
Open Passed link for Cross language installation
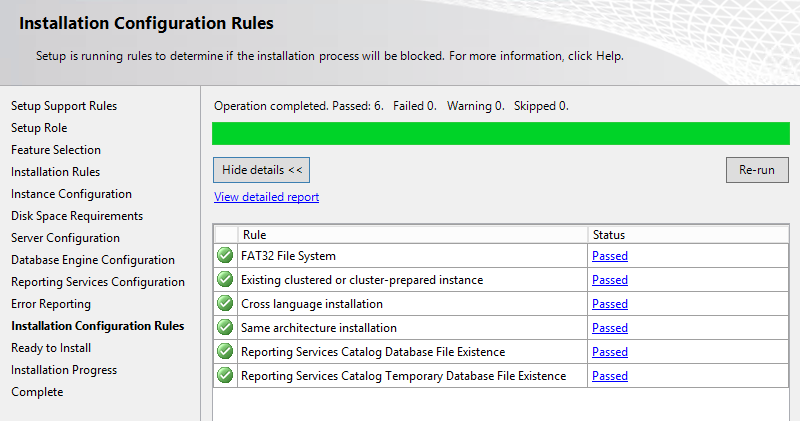pyautogui.click(x=610, y=304)
